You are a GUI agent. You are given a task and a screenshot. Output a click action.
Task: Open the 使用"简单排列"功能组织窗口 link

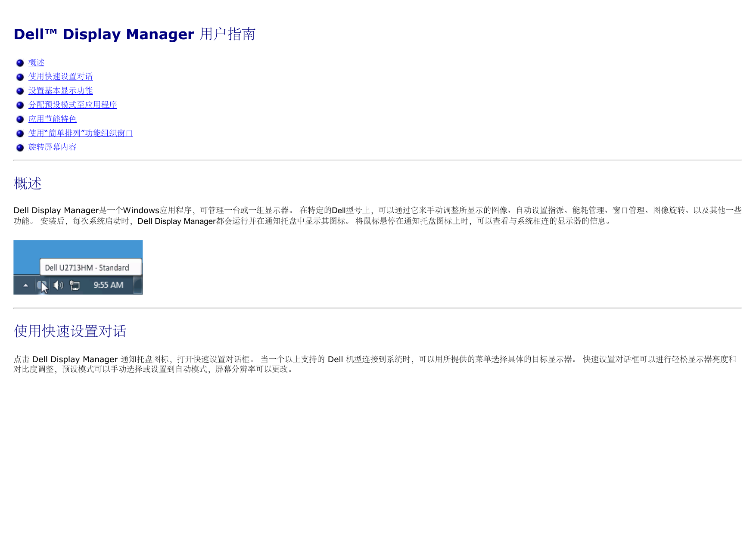(81, 133)
